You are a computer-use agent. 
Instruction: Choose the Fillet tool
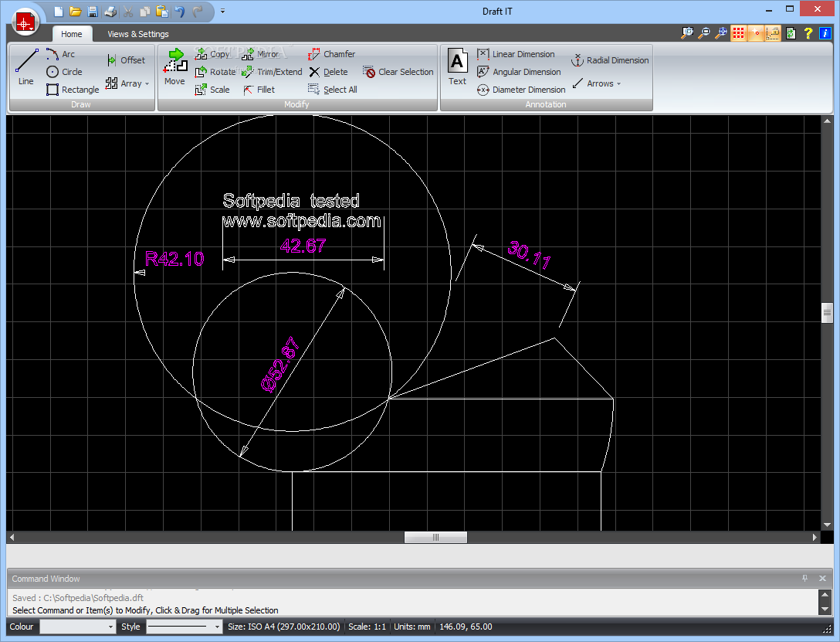(x=259, y=90)
